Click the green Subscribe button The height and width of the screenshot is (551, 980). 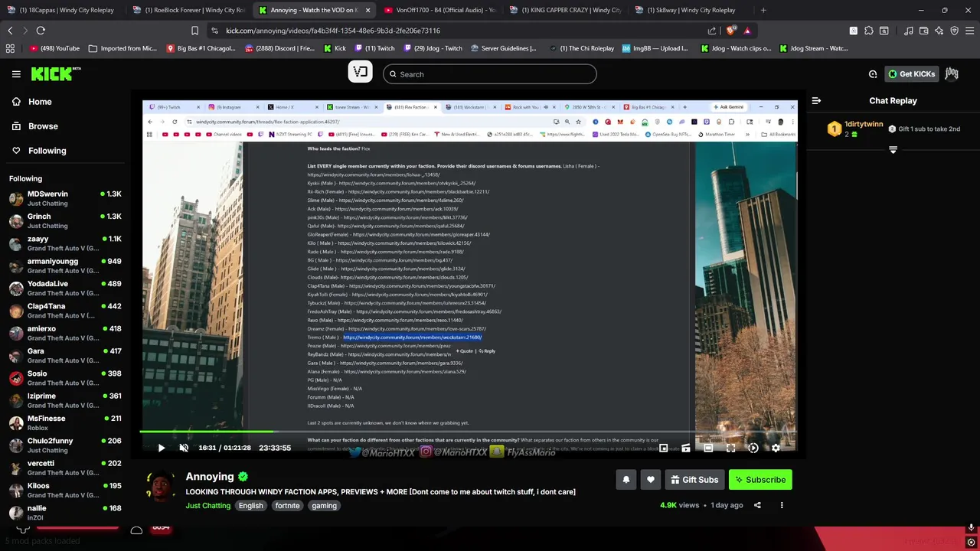tap(760, 480)
